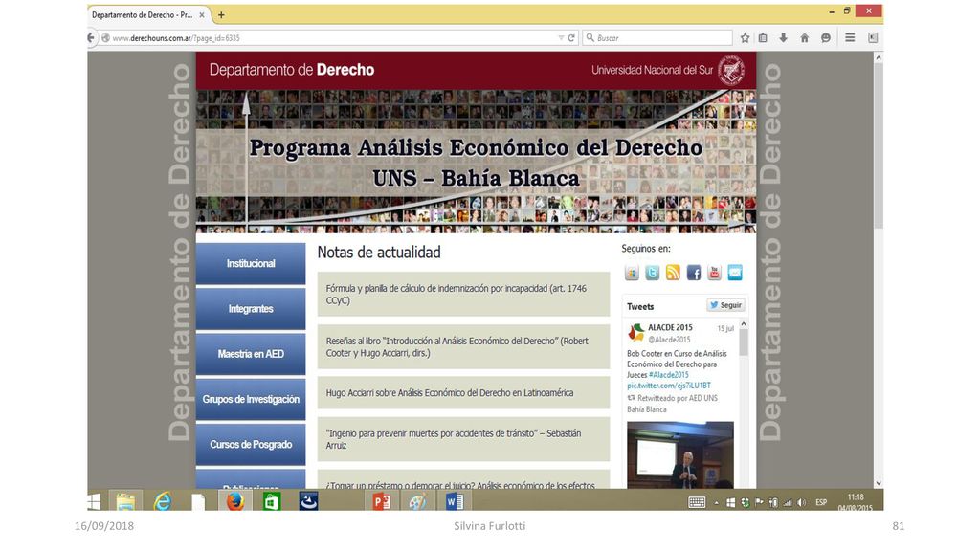Screen dimensions: 980x551
Task: Open the ¿Tomar un préstamo note
Action: click(463, 480)
